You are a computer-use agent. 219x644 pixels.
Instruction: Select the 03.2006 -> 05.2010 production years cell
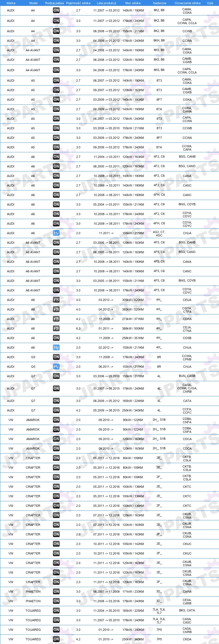[106, 376]
